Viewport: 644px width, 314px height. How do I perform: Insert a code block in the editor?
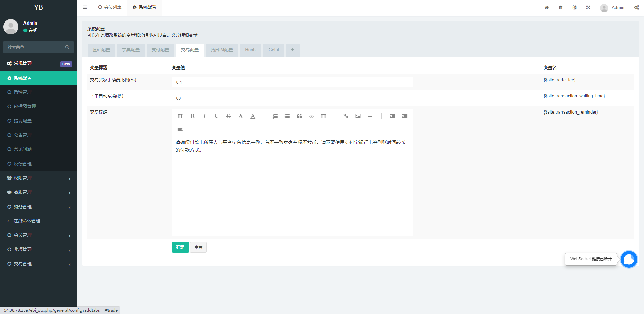311,116
